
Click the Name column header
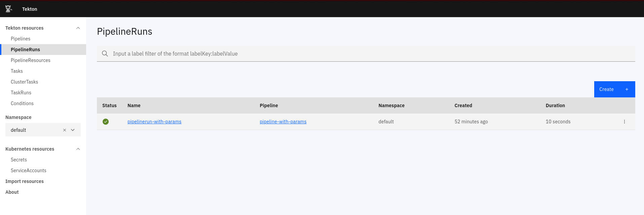coord(134,105)
